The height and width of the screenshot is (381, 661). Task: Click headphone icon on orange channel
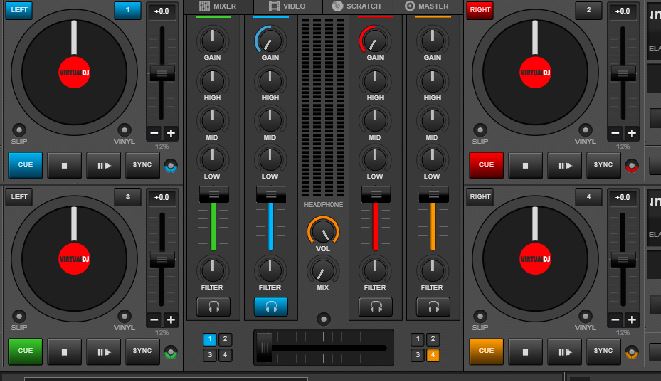[x=433, y=306]
